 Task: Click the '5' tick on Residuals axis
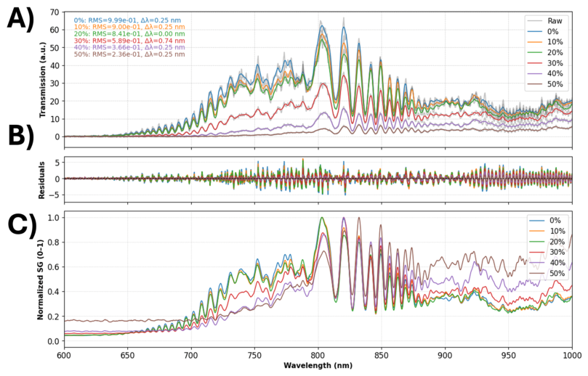(57, 163)
